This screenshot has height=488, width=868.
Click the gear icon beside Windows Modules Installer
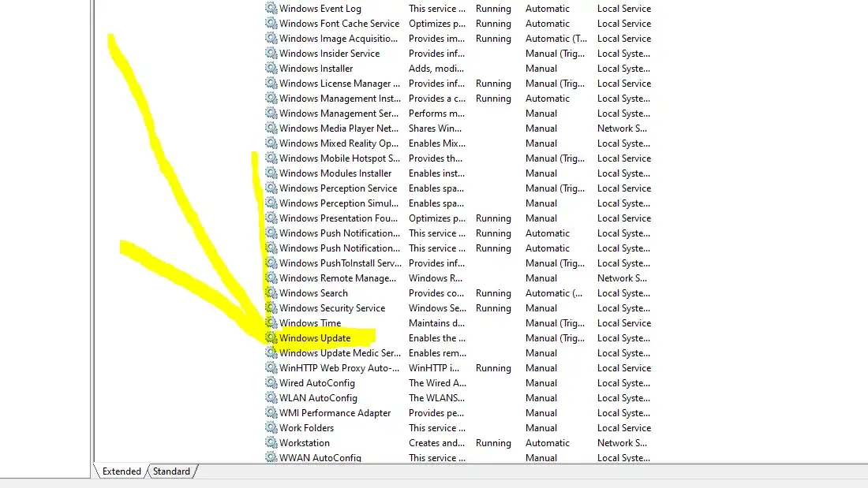tap(271, 173)
